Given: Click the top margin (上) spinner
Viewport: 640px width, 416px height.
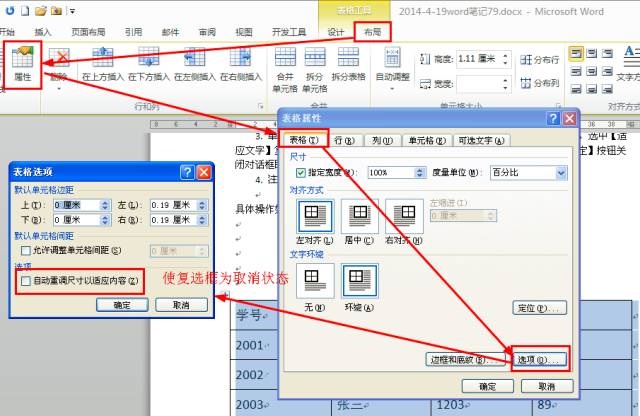Looking at the screenshot, I should 104,204.
